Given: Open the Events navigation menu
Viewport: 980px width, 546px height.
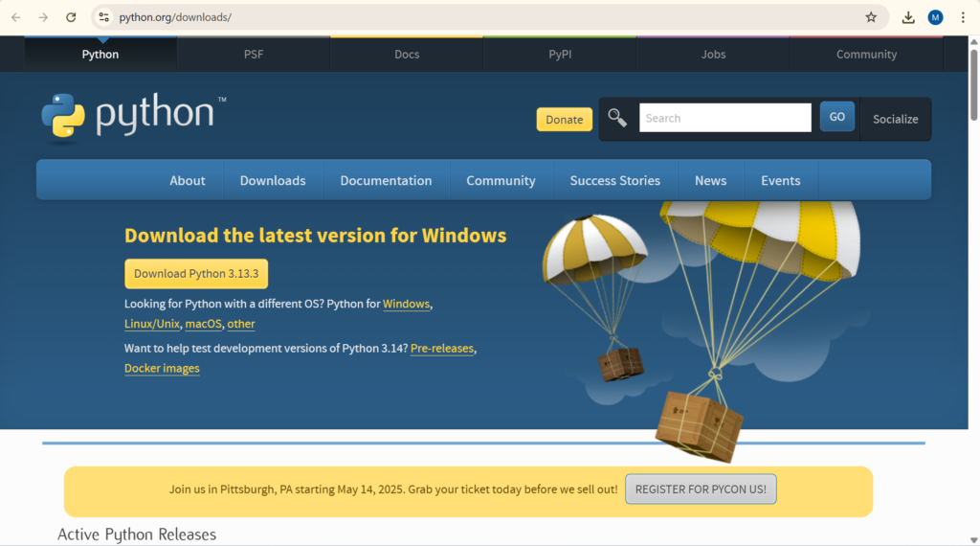Looking at the screenshot, I should 780,180.
